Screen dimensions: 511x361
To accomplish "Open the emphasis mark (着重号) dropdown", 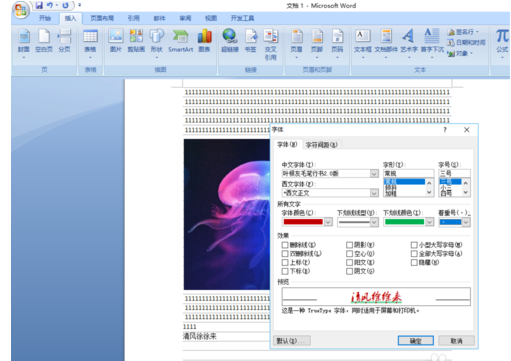I will point(466,222).
